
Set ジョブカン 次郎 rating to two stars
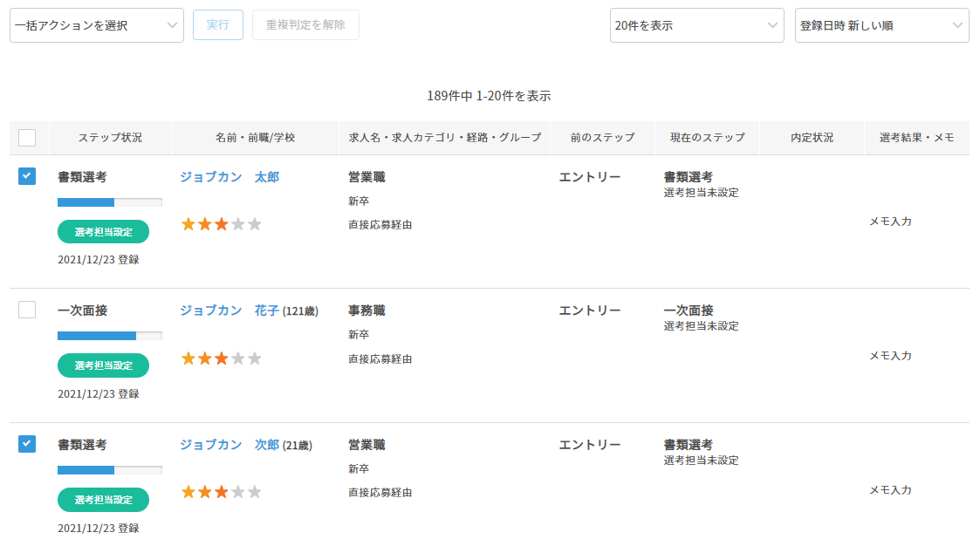coord(204,492)
